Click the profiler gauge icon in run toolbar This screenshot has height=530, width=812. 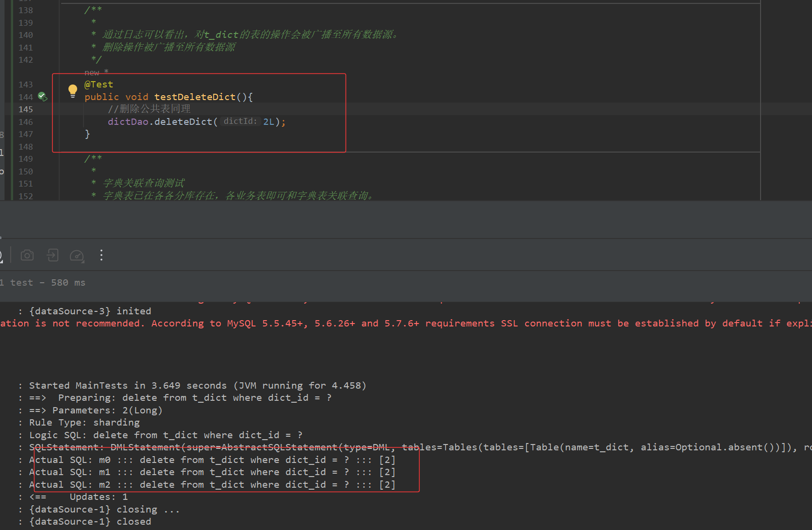(77, 256)
